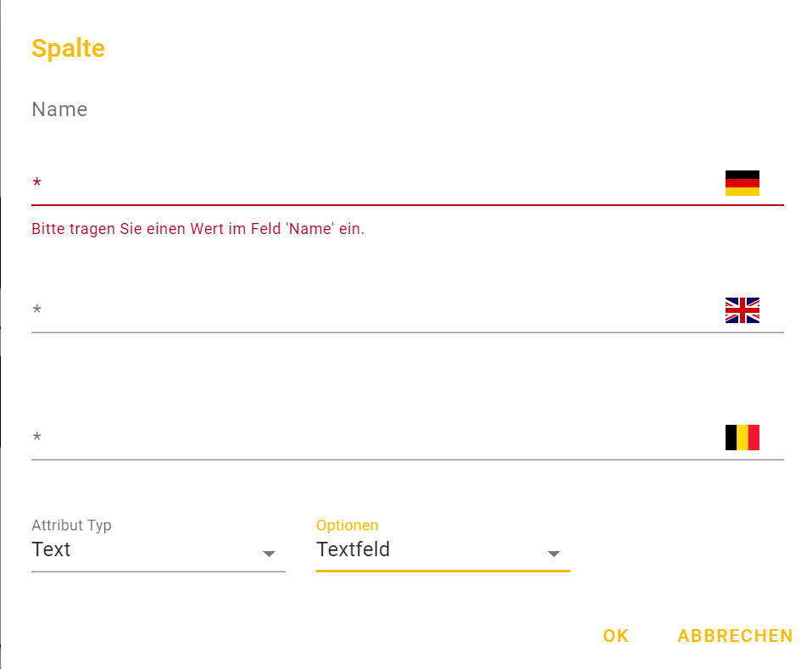Click the Attribut Typ label
This screenshot has height=669, width=812.
click(x=71, y=525)
